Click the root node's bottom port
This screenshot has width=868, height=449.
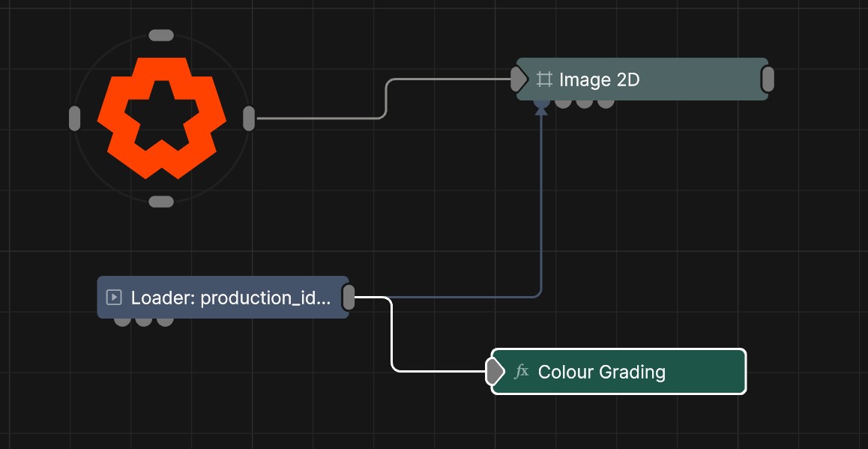161,202
